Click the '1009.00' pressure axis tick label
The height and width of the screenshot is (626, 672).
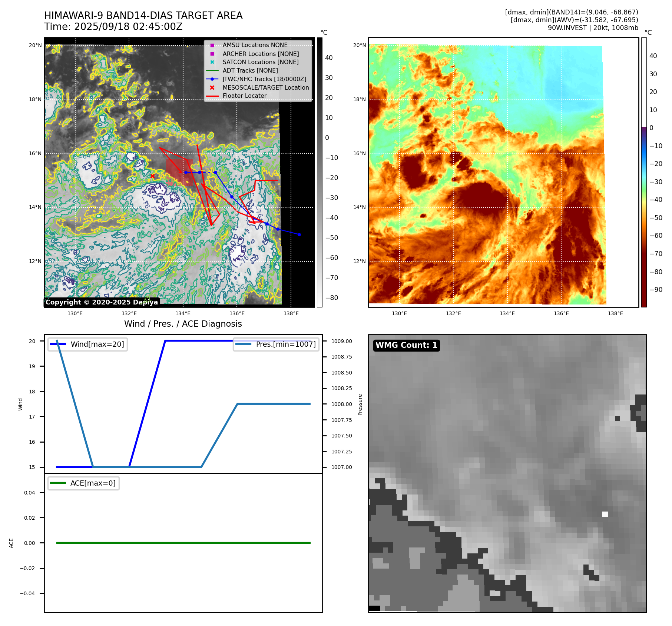coord(342,341)
